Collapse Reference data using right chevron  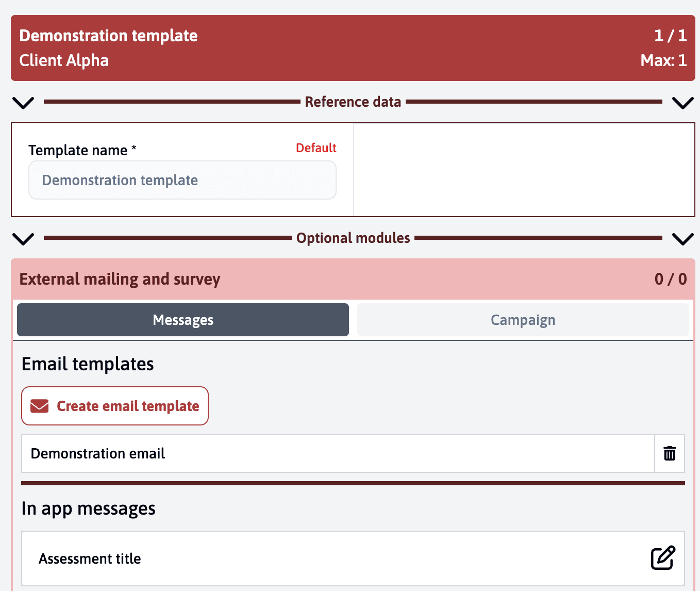click(x=682, y=102)
